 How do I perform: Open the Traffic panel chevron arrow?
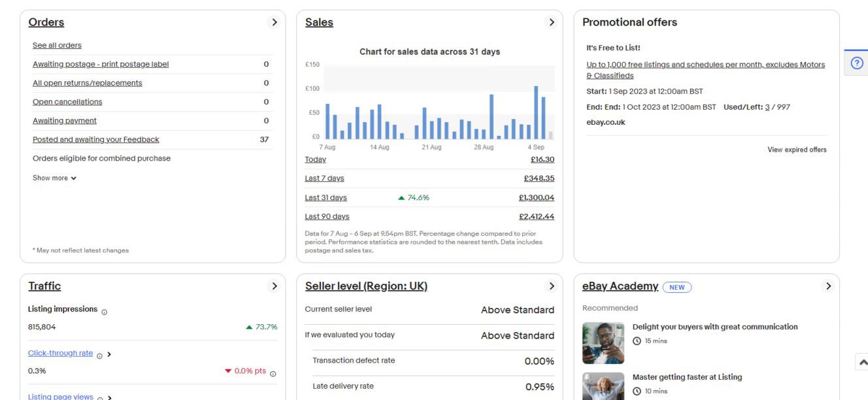275,286
